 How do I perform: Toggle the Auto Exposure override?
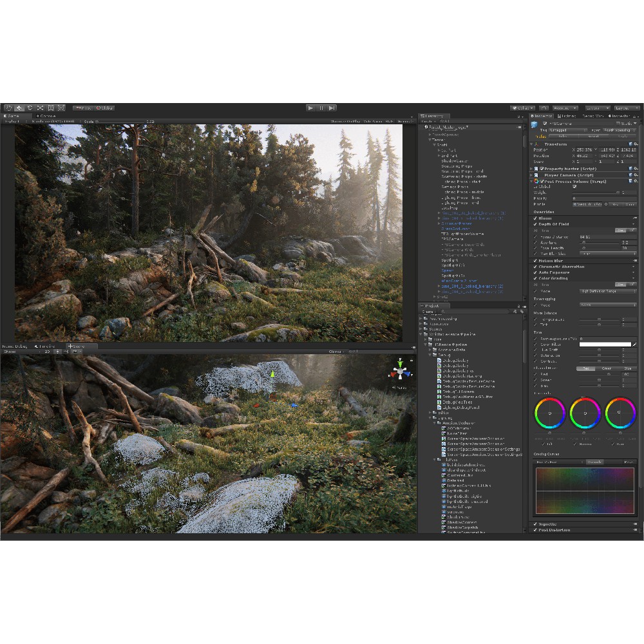[x=535, y=272]
